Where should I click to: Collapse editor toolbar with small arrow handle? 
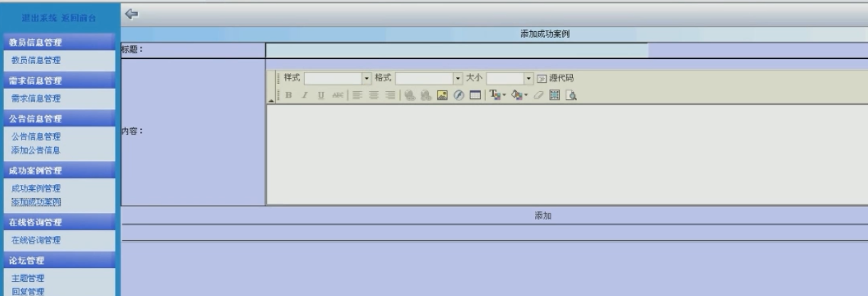270,101
